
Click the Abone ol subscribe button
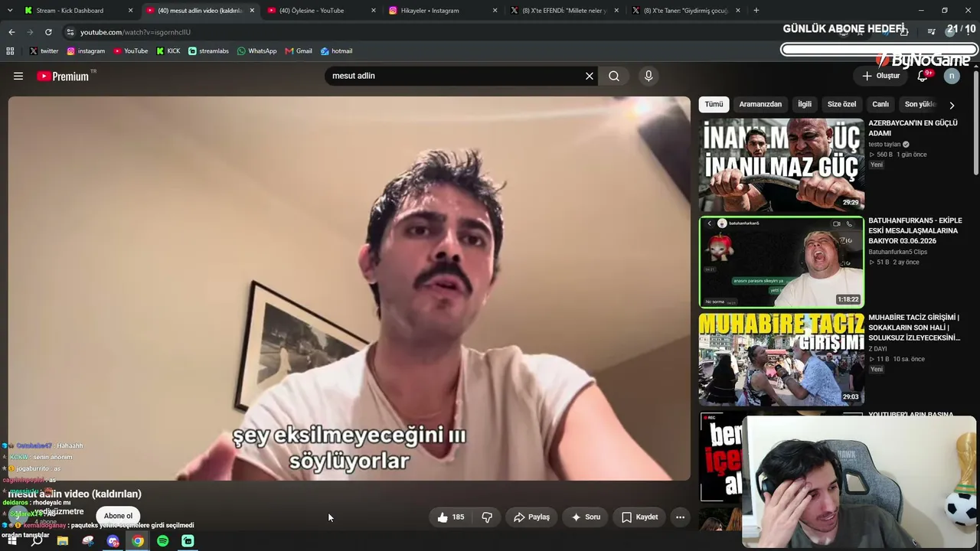tap(118, 516)
